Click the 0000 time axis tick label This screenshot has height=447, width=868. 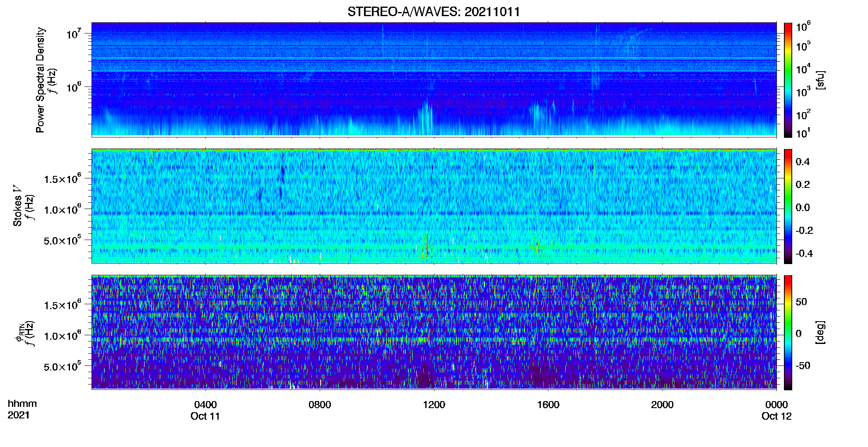(x=776, y=405)
